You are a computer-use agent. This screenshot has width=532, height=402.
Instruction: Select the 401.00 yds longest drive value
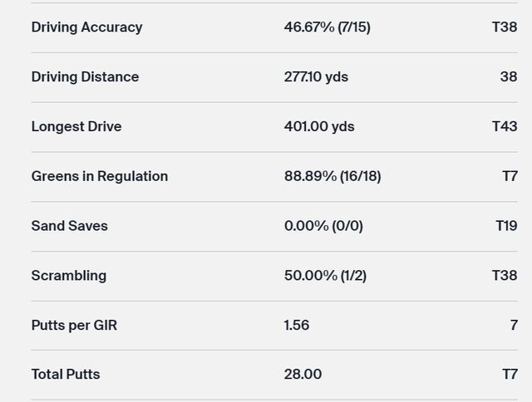(319, 126)
